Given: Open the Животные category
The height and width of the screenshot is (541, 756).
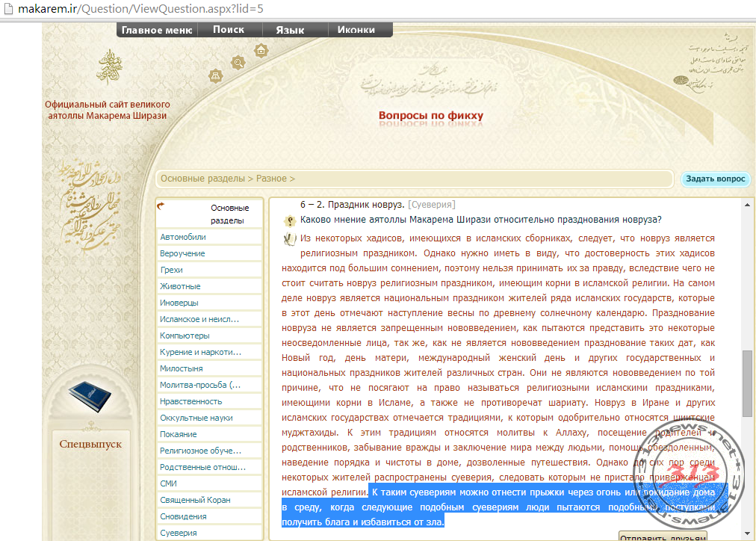Looking at the screenshot, I should point(210,286).
